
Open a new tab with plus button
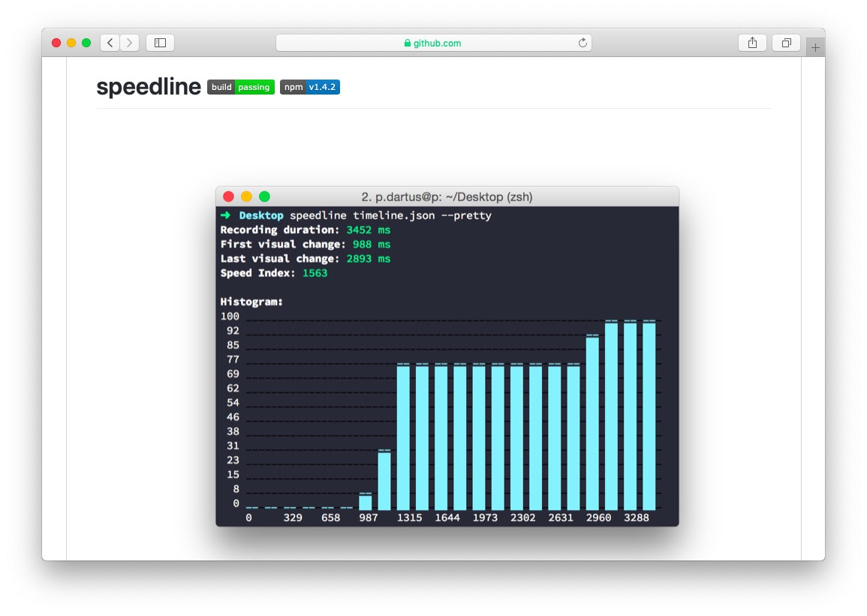coord(815,47)
